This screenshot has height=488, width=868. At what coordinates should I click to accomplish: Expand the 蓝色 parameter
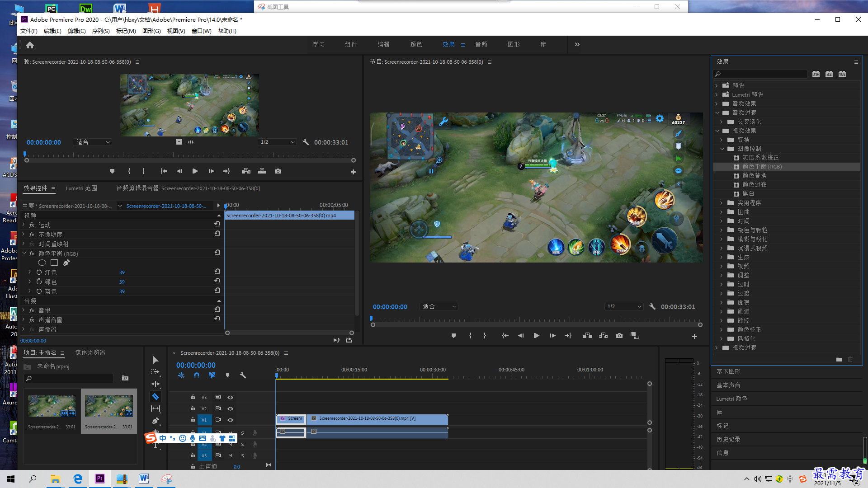(30, 291)
